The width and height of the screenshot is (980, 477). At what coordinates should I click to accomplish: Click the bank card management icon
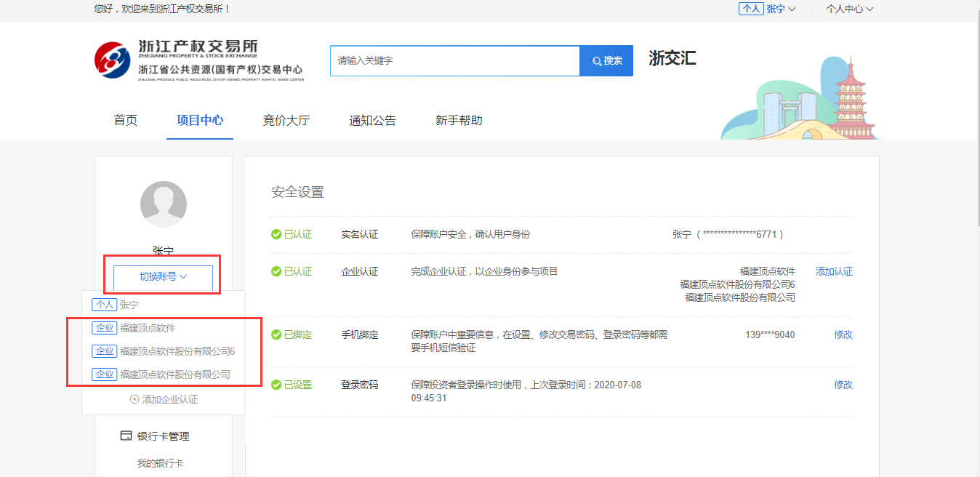pos(126,436)
